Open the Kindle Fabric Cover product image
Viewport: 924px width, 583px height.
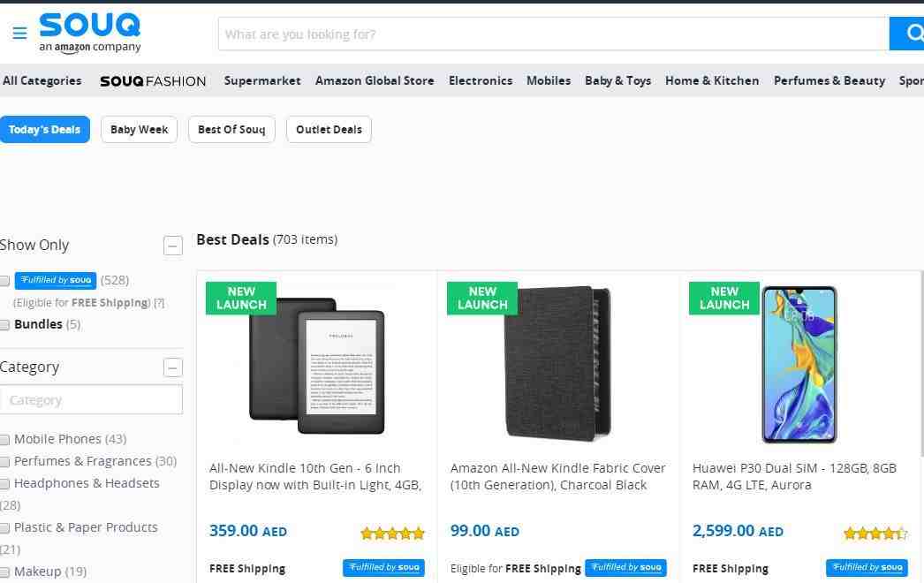click(557, 363)
